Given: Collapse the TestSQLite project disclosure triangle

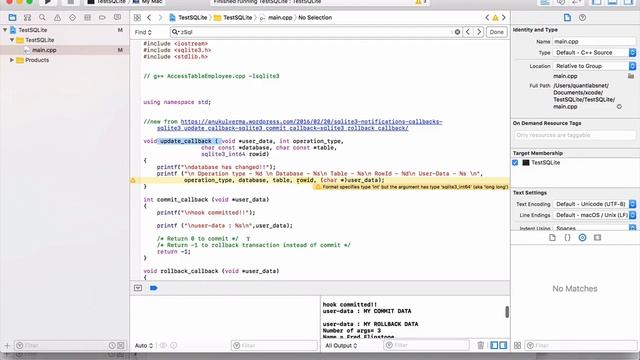Looking at the screenshot, I should point(5,30).
